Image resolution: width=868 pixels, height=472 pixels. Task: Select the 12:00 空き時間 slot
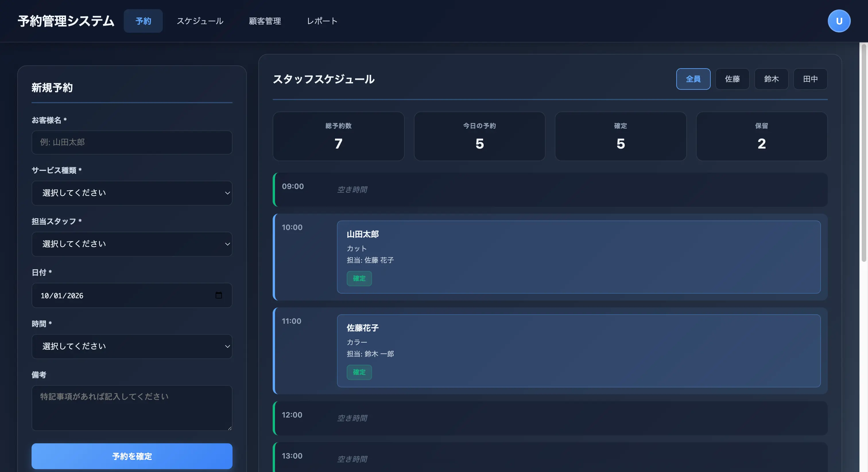[x=550, y=418]
